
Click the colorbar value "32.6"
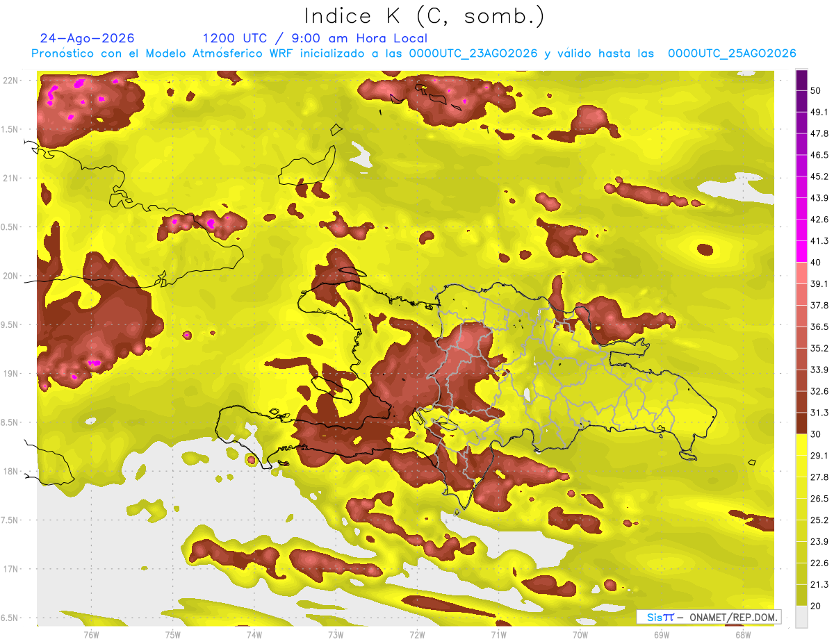(819, 391)
